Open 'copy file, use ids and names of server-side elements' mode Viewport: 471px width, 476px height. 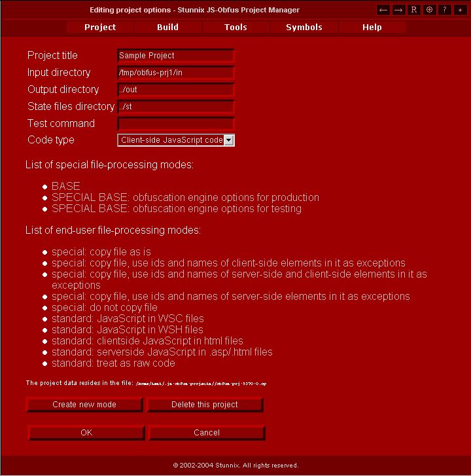coord(231,297)
